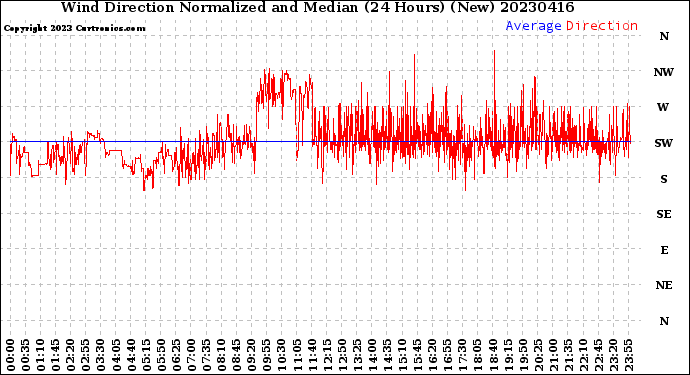The image size is (690, 375).
Task: Click the SE direction axis label
Action: pyautogui.click(x=664, y=214)
